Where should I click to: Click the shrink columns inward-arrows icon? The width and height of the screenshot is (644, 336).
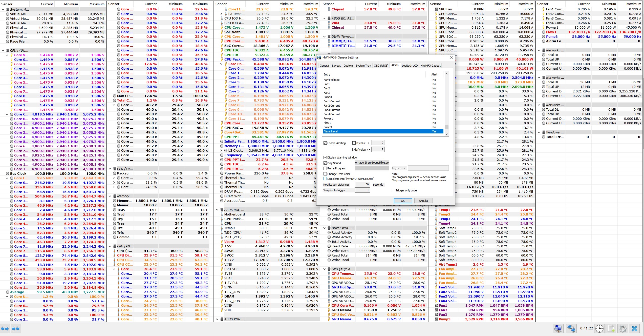(16, 329)
